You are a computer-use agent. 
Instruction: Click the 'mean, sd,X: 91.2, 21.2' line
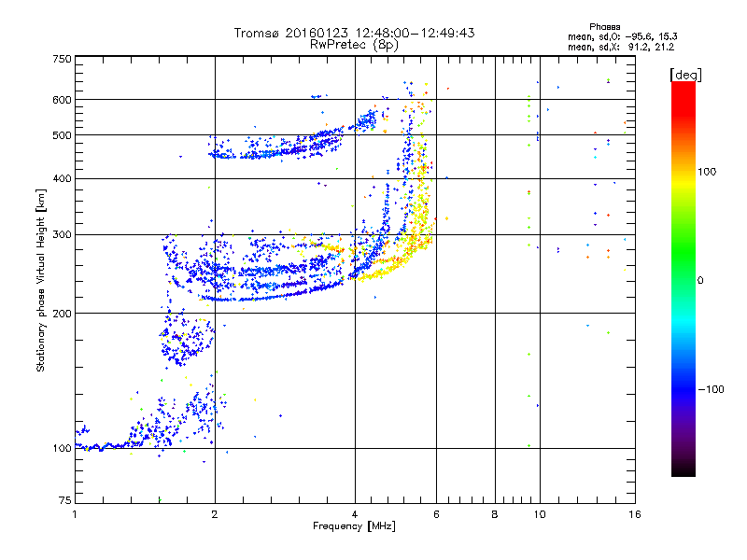click(621, 47)
